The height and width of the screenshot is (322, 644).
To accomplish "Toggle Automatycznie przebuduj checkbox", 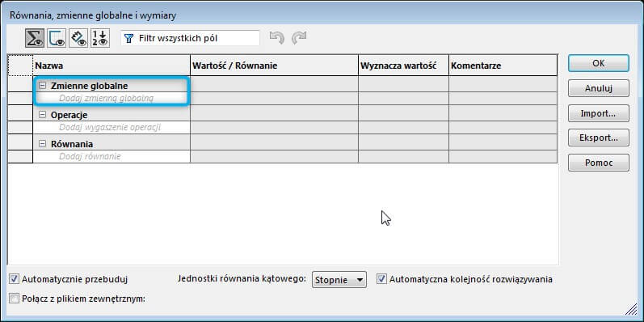I will click(x=14, y=279).
